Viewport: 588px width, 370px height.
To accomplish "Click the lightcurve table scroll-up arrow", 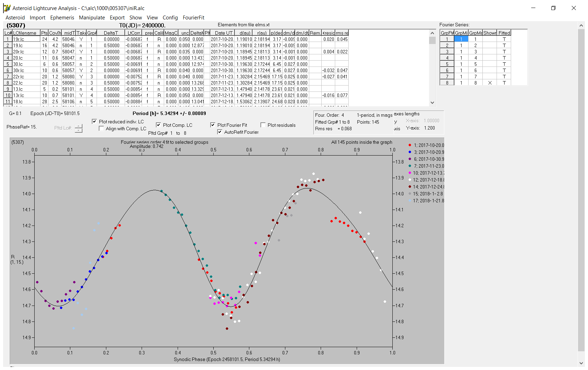I will click(432, 33).
